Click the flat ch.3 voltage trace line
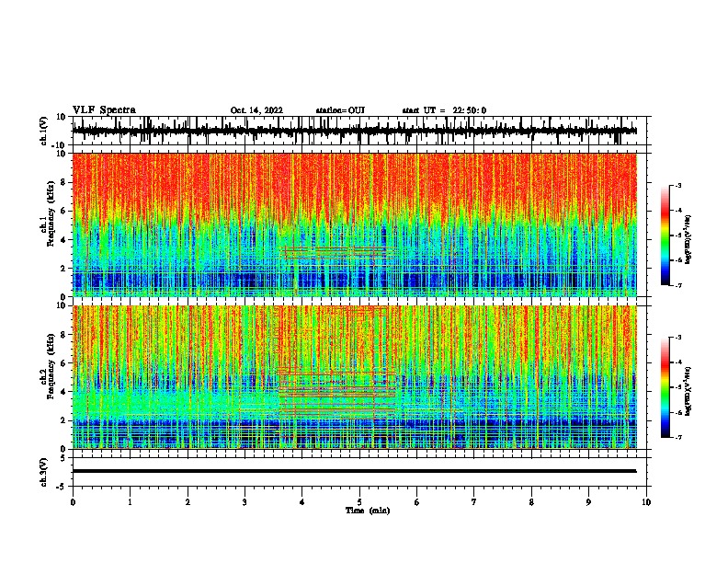Viewport: 728px width, 563px height. 354,471
